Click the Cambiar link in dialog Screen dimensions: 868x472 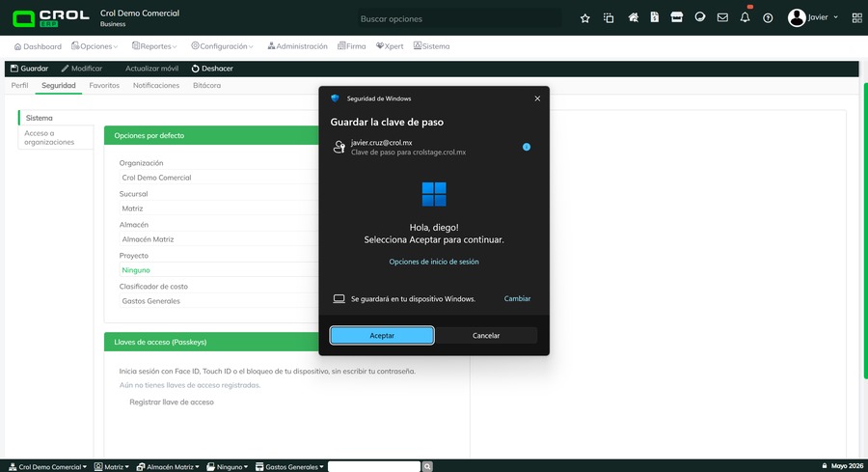[x=517, y=298]
